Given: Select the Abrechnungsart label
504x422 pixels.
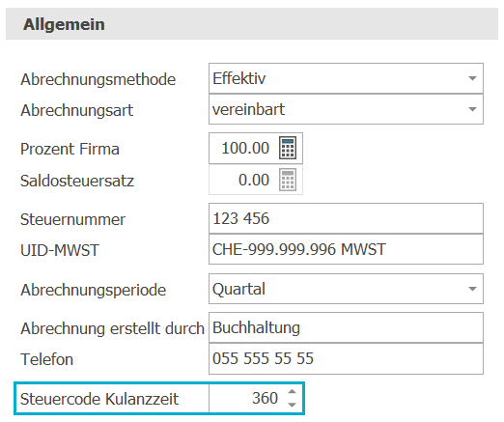Looking at the screenshot, I should point(76,110).
